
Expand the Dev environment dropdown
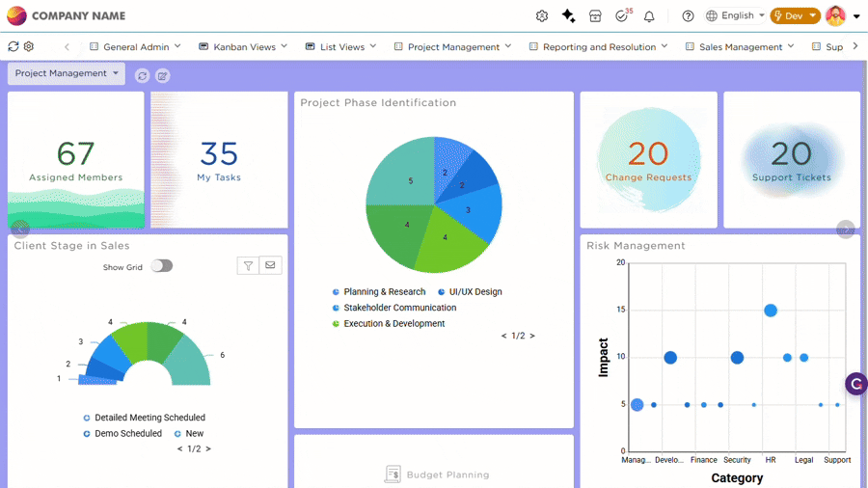(795, 16)
